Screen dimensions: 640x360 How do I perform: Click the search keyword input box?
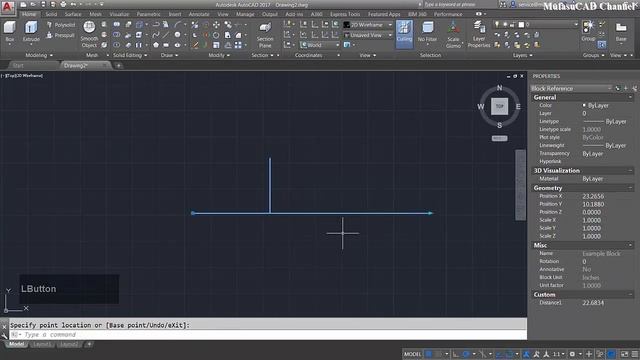click(x=459, y=4)
